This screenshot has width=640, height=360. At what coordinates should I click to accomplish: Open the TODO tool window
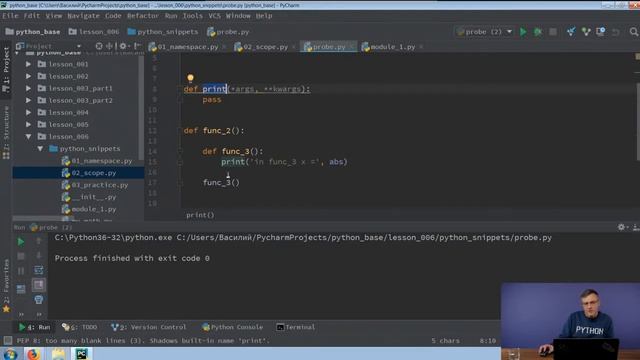tap(80, 327)
